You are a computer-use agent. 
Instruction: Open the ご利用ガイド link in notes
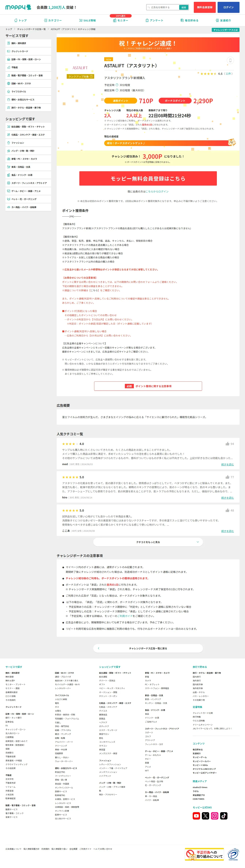[x=125, y=616]
